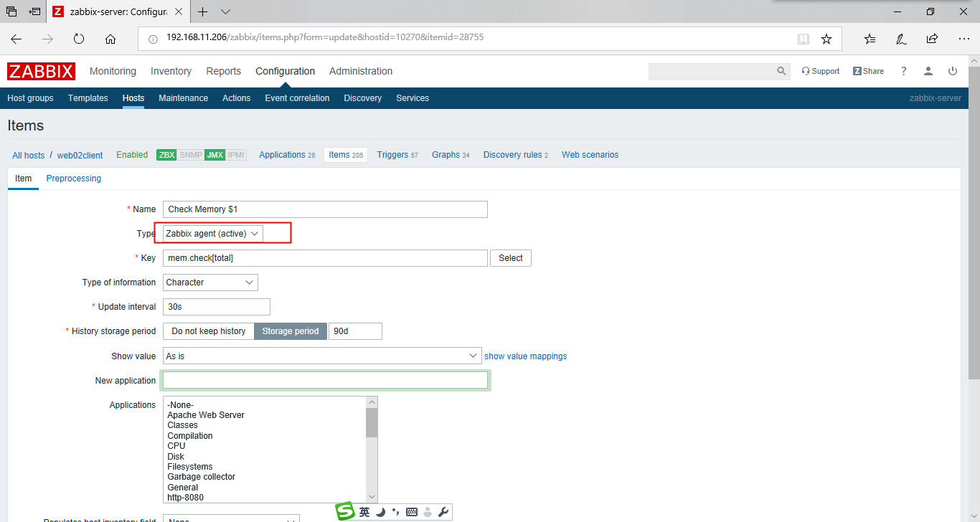Choose Storage period option
The image size is (980, 522).
point(291,331)
